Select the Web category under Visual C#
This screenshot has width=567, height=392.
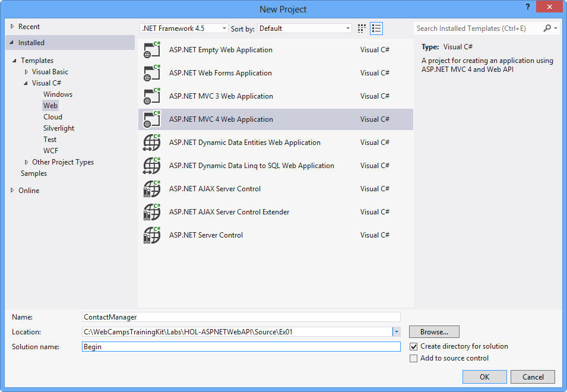pos(50,105)
